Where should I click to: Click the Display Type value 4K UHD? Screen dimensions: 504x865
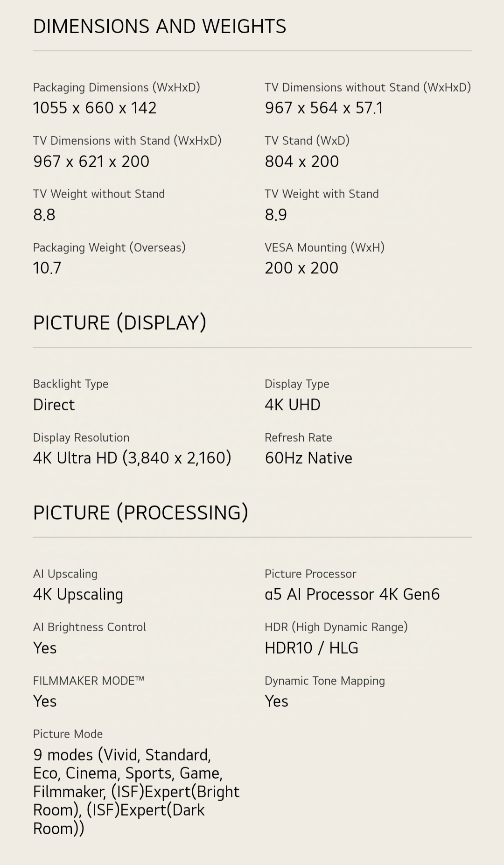pyautogui.click(x=293, y=405)
